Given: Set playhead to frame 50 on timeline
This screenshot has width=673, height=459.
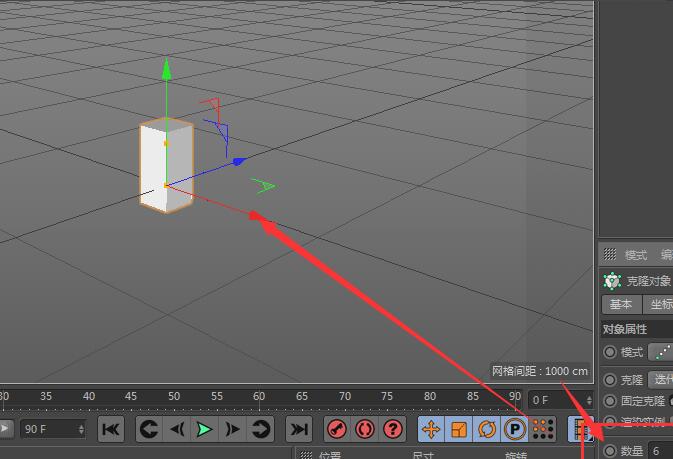Looking at the screenshot, I should (174, 396).
